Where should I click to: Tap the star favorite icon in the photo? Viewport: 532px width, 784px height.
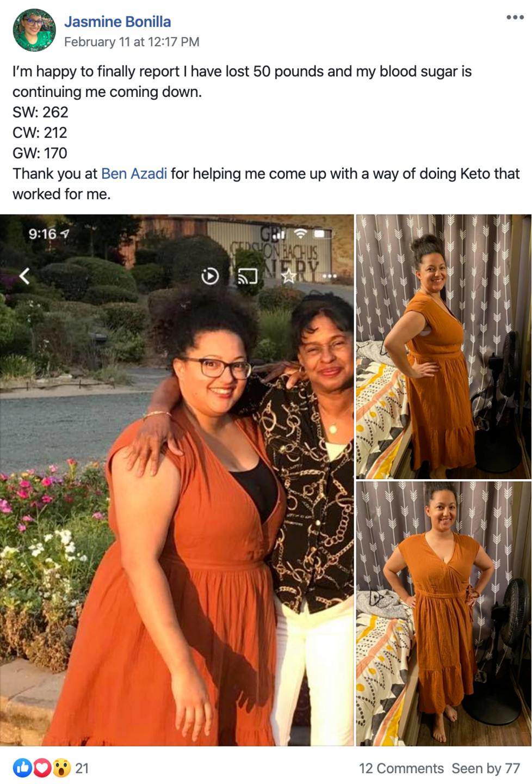288,277
